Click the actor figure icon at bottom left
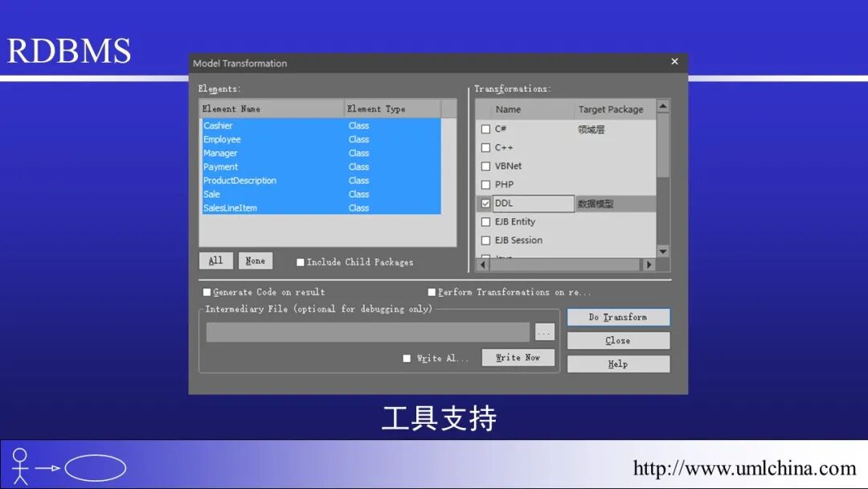 pos(20,465)
